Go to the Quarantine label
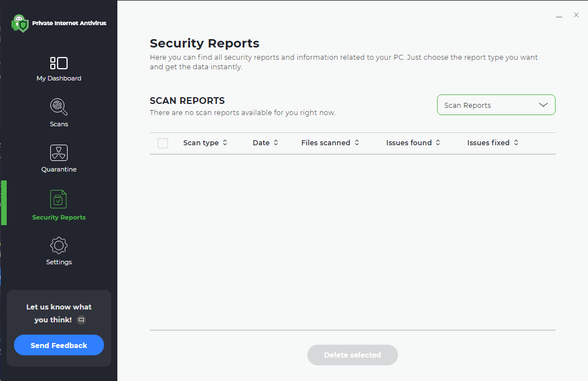The width and height of the screenshot is (588, 381). point(59,169)
